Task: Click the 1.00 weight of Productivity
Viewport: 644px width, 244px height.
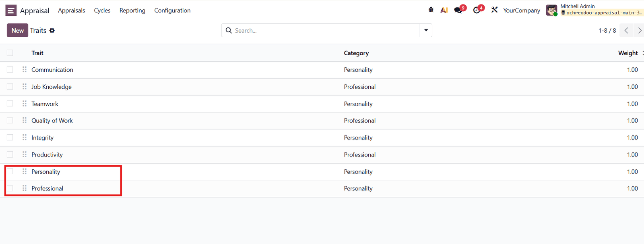Action: pyautogui.click(x=632, y=154)
